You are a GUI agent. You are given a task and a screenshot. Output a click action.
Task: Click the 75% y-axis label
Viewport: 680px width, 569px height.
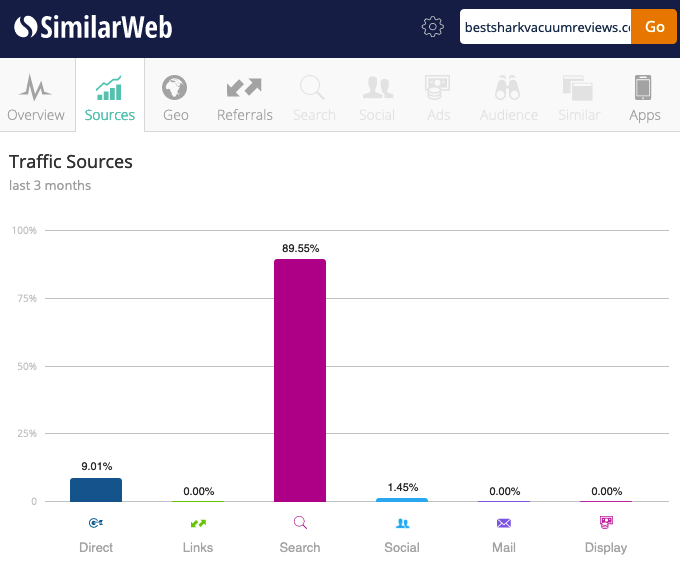tap(27, 298)
